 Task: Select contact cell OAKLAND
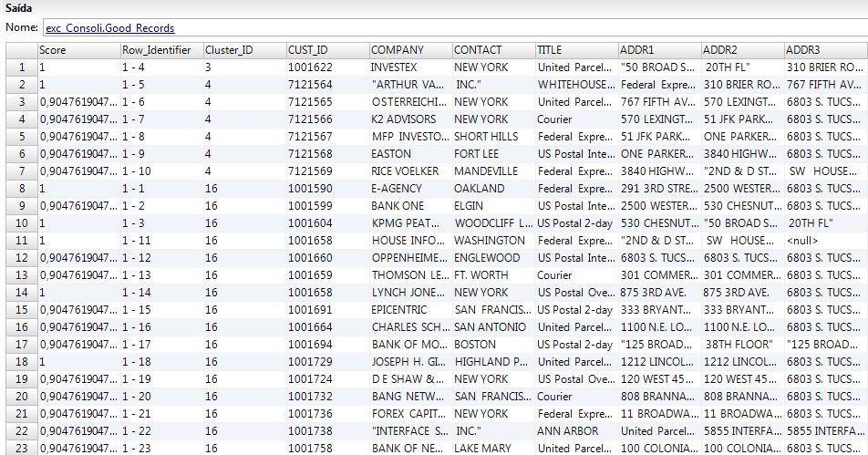494,189
